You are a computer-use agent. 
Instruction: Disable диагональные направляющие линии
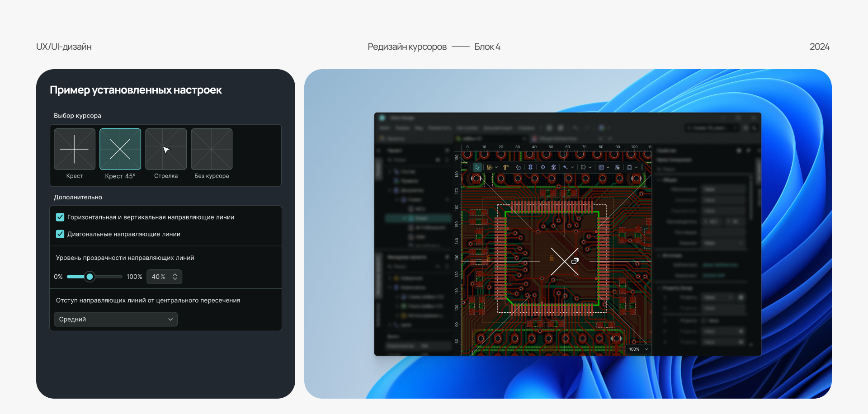[60, 234]
